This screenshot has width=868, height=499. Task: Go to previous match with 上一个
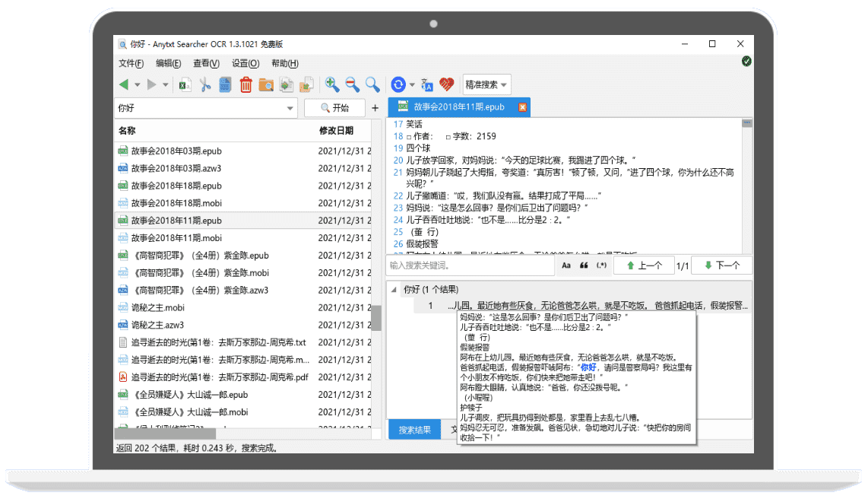pyautogui.click(x=645, y=265)
